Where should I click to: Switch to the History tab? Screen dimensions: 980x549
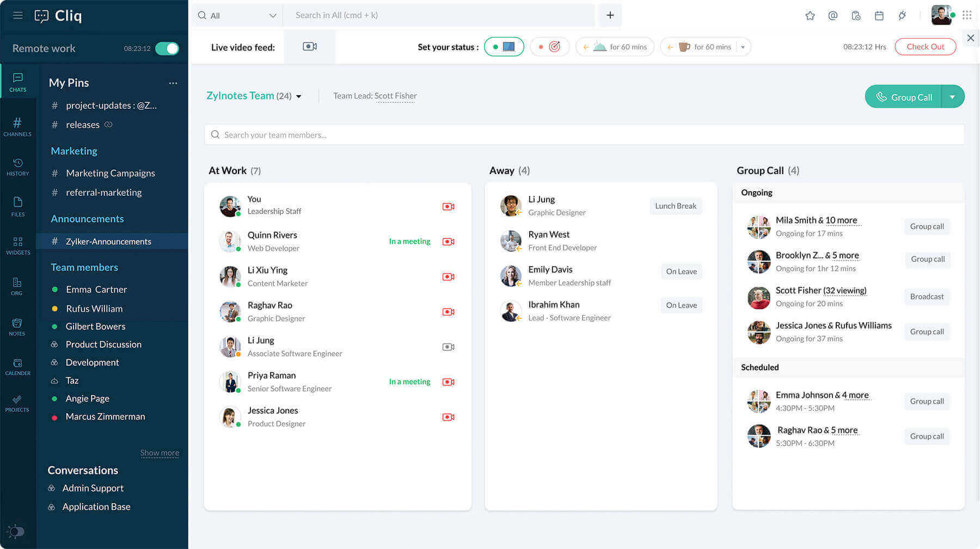click(x=18, y=166)
